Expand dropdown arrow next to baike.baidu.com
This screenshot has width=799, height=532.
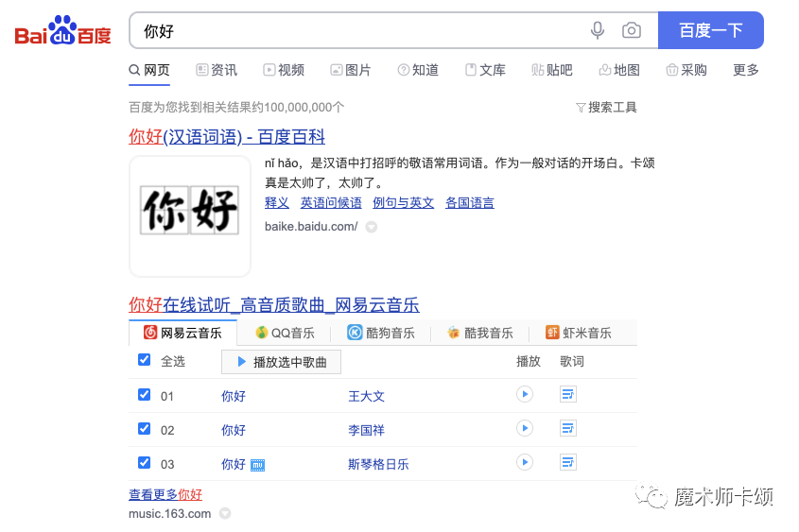pyautogui.click(x=372, y=227)
